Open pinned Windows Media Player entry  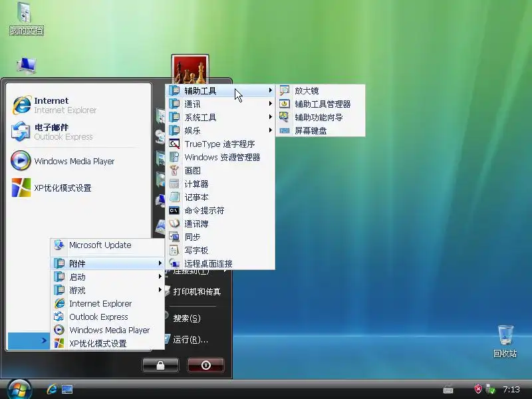[78, 161]
